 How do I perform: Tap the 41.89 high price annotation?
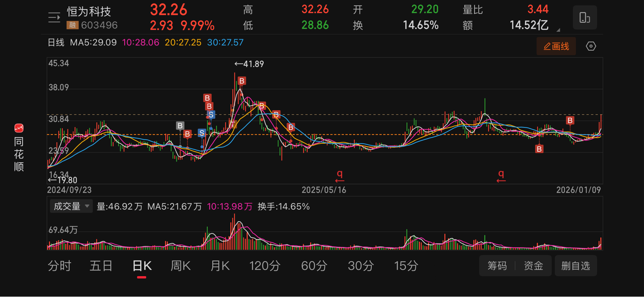[249, 64]
